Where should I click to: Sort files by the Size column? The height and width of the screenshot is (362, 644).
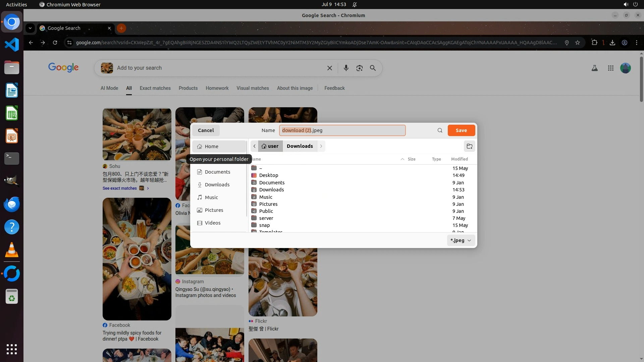coord(411,159)
